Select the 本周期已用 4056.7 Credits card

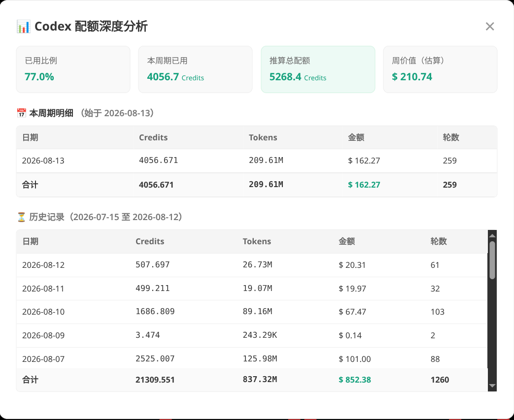(195, 69)
